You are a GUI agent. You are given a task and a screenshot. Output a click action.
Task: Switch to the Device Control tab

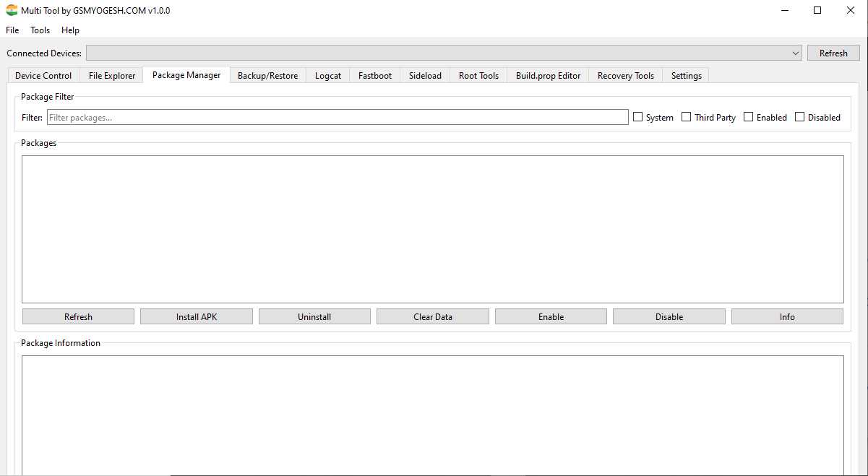[43, 76]
